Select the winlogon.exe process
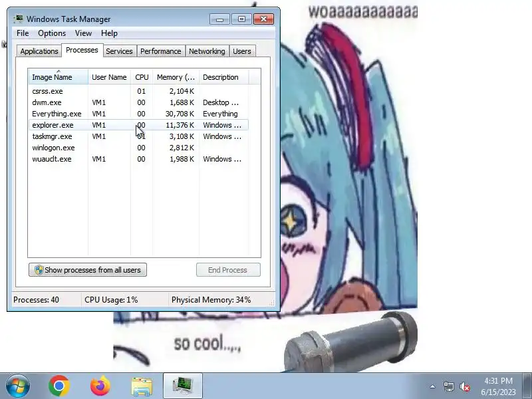This screenshot has width=532, height=399. (x=139, y=148)
